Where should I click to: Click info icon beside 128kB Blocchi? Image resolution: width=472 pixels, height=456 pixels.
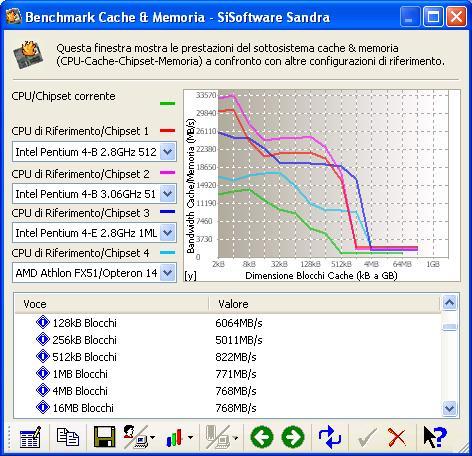pos(43,322)
